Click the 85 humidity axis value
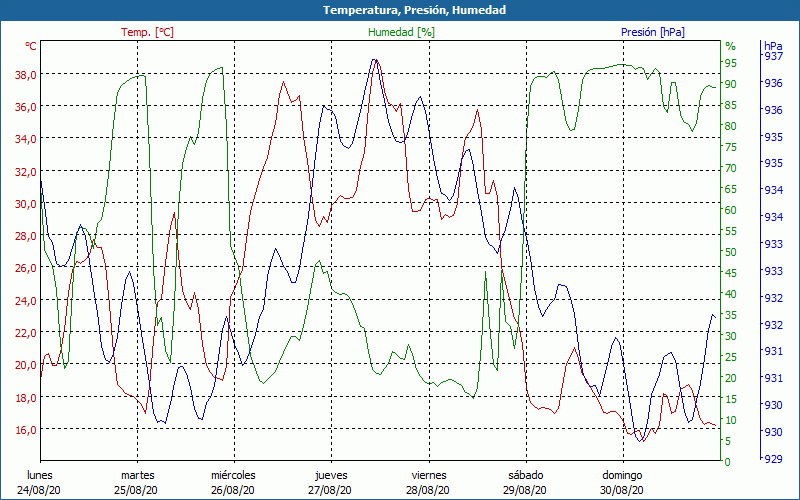Viewport: 800px width, 500px height. coord(731,106)
